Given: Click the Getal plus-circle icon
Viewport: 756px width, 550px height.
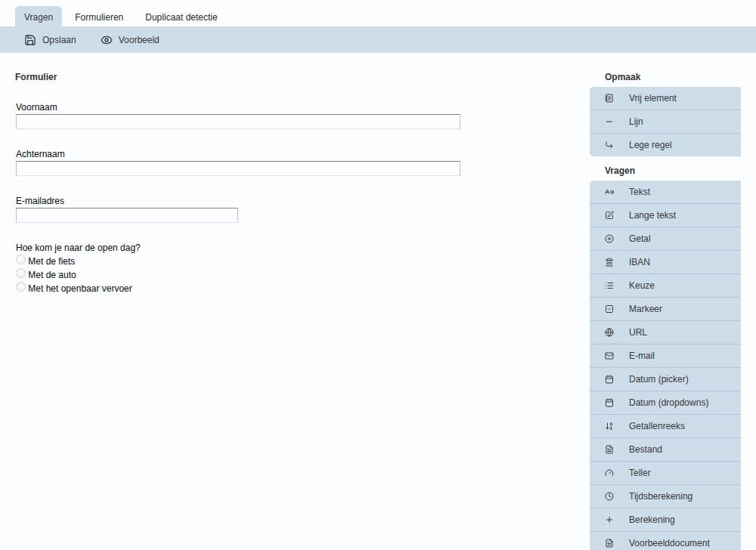Looking at the screenshot, I should point(609,239).
